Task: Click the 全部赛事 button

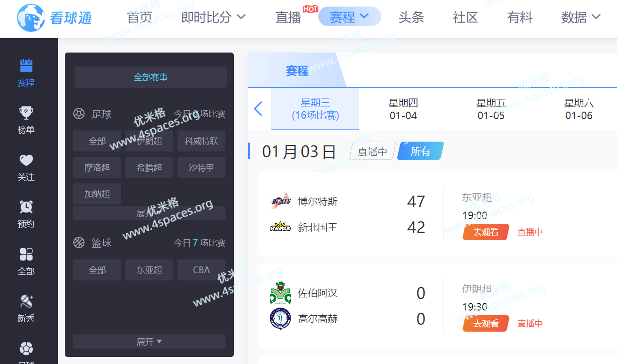Action: (150, 77)
